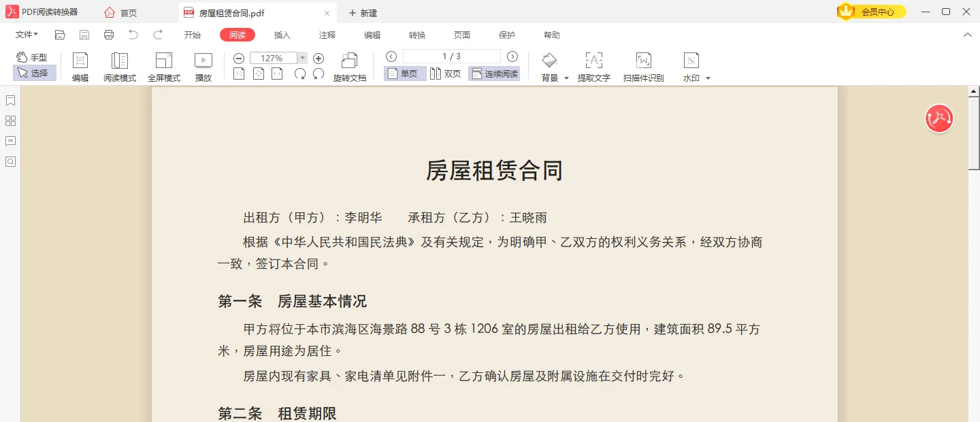
Task: Click the PDF阅读转换器 app logo
Action: [x=12, y=12]
